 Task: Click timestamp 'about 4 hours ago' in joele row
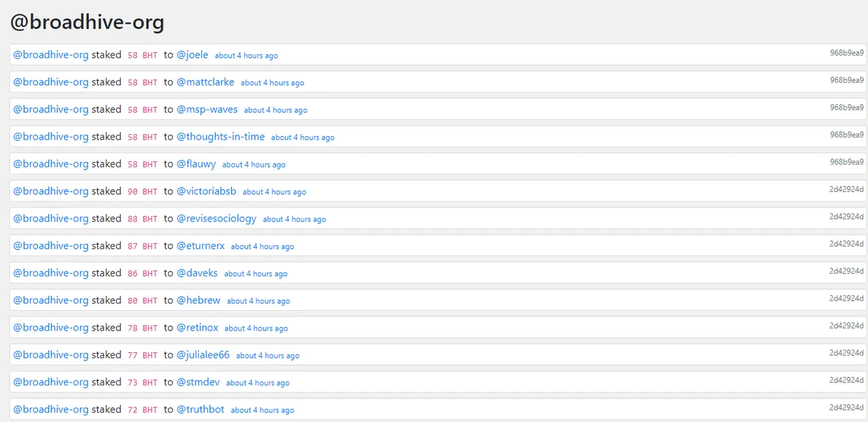tap(246, 56)
